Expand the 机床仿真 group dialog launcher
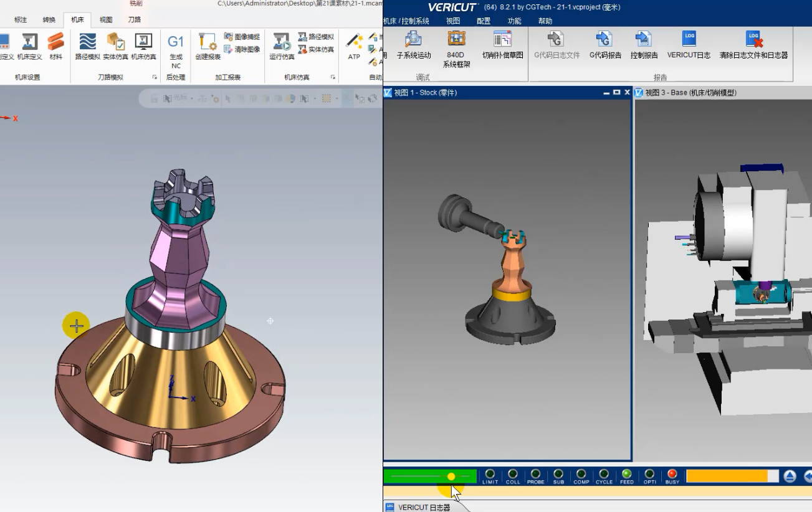The width and height of the screenshot is (812, 512). (x=333, y=77)
